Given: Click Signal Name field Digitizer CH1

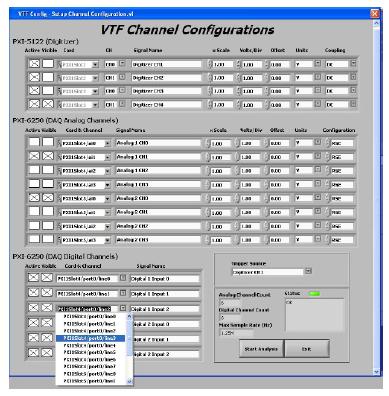Looking at the screenshot, I should [x=167, y=64].
